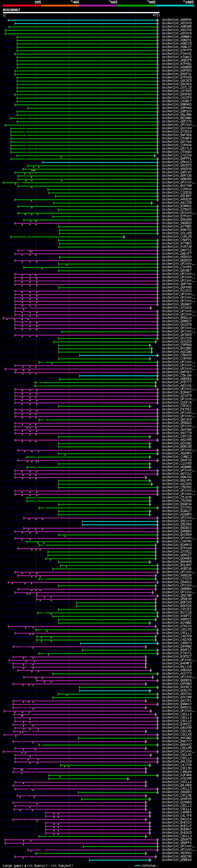
Task: Click the UniRef100_Q4QRQ3 label
Action: [177, 223]
